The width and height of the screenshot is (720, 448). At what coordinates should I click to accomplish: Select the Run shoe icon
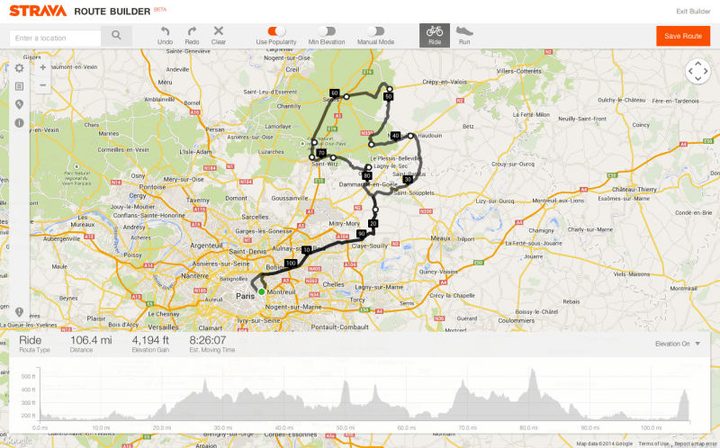pyautogui.click(x=464, y=31)
